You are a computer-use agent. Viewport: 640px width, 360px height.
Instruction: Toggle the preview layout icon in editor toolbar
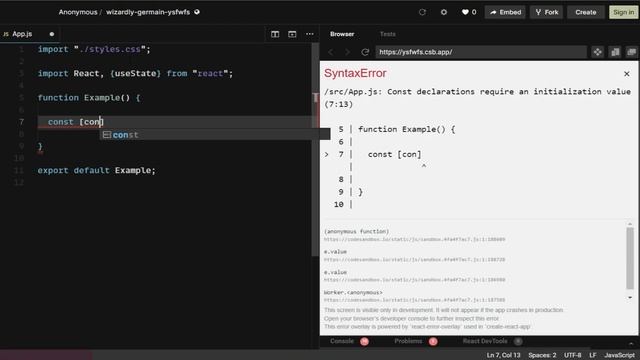click(292, 34)
